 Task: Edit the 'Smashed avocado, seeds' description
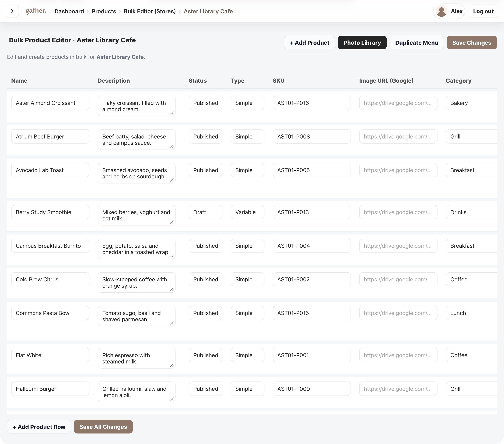point(137,173)
